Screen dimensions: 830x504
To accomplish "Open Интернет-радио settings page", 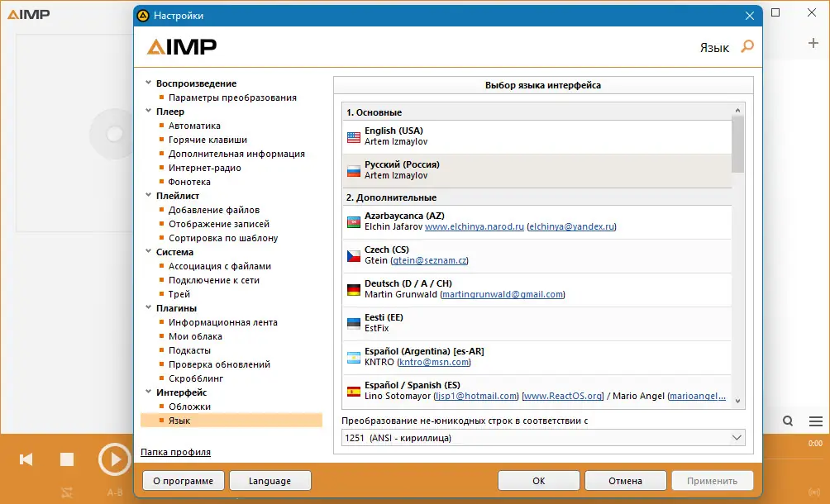I will click(x=205, y=168).
